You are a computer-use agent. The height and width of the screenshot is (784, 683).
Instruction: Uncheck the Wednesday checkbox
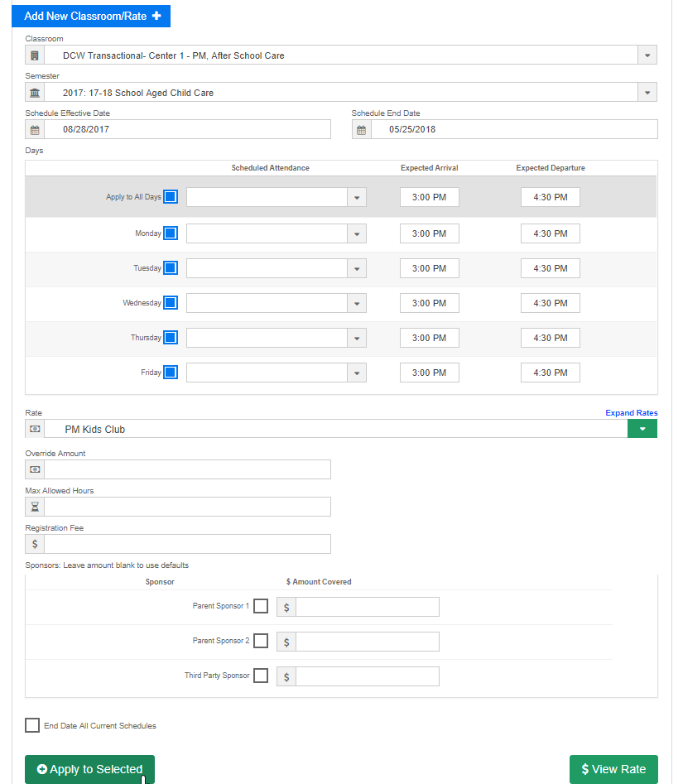[x=171, y=303]
